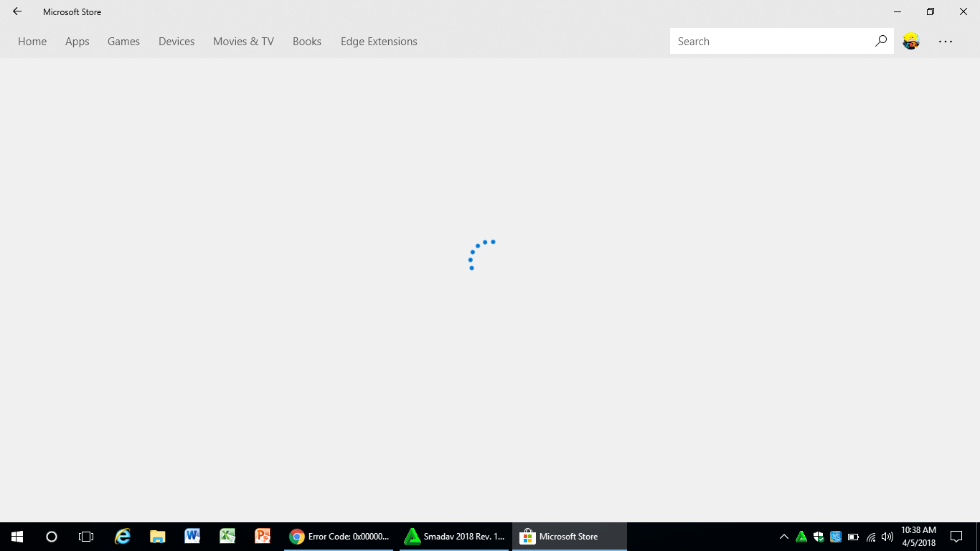Open volume speaker tray icon
This screenshot has width=980, height=551.
tap(887, 537)
